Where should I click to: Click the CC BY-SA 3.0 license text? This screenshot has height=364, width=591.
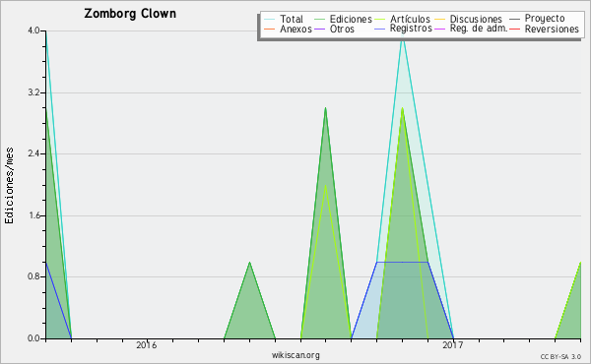[x=560, y=357]
